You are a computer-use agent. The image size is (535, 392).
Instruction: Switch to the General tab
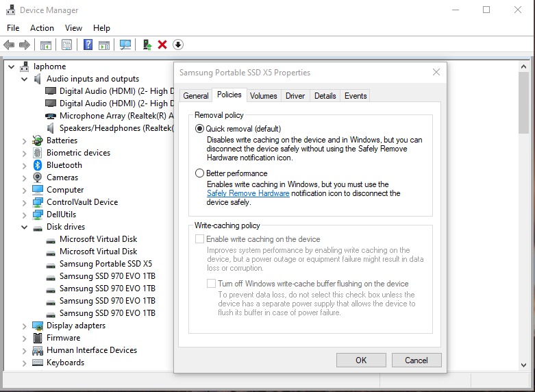(x=195, y=96)
